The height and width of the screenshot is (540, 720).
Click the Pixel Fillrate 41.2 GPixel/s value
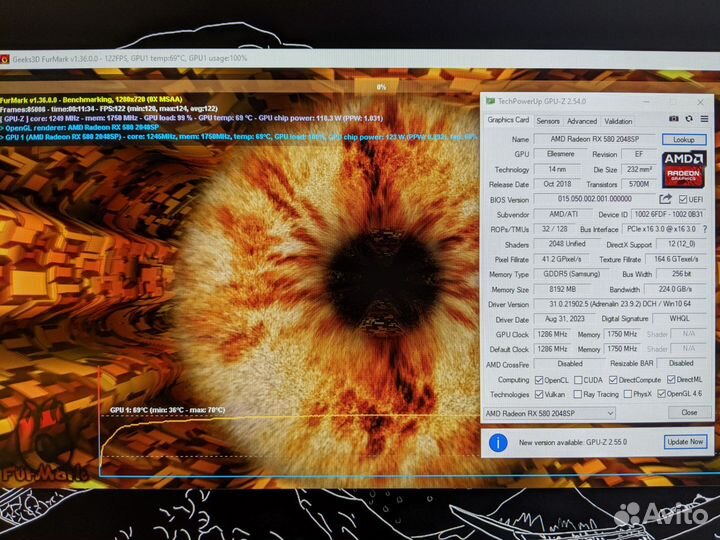coord(561,259)
